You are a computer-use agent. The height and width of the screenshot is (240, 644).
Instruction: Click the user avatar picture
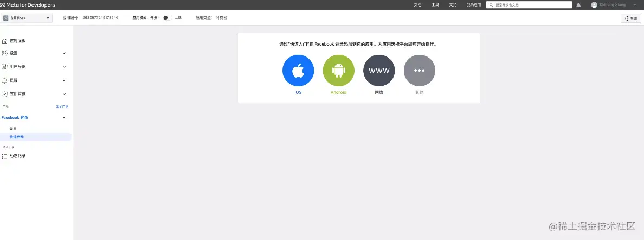click(594, 5)
